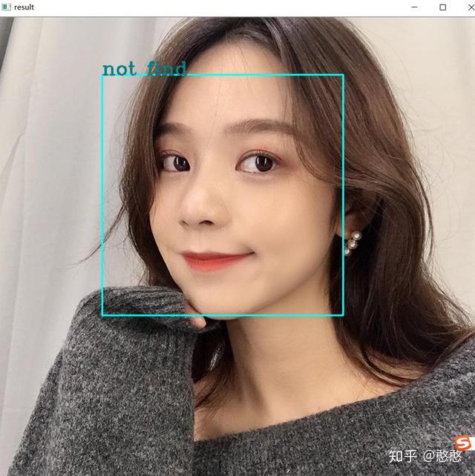
Task: Click the pearl earring in the image
Action: 353,243
